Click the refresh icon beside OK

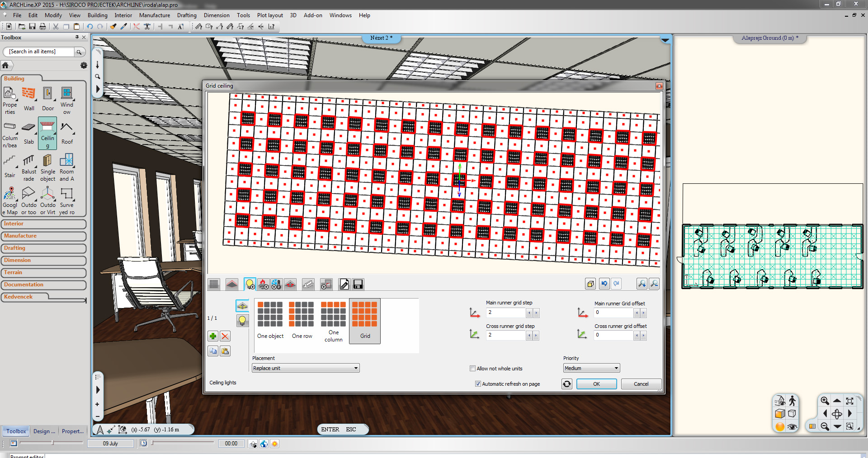pyautogui.click(x=567, y=384)
